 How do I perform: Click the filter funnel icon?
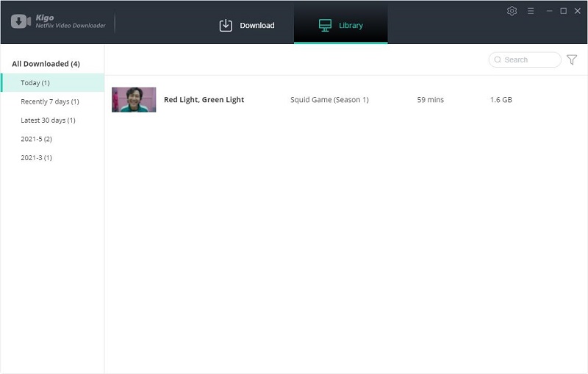click(x=572, y=60)
